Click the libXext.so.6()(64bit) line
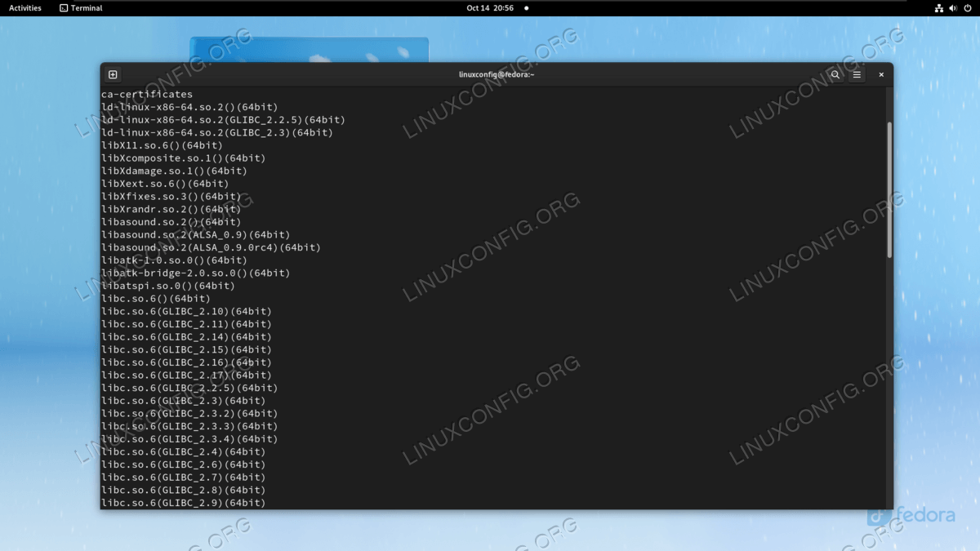Screen dimensions: 980x551 tap(165, 184)
